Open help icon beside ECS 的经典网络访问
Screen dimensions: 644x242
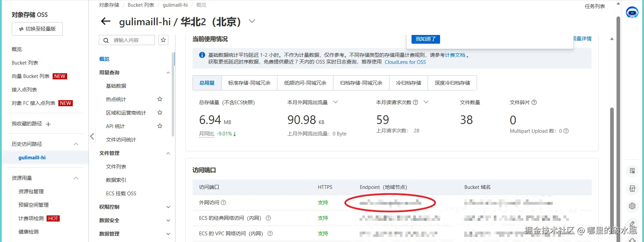click(268, 218)
